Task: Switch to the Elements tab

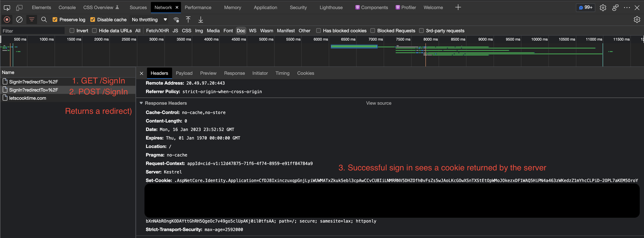Action: pos(42,8)
